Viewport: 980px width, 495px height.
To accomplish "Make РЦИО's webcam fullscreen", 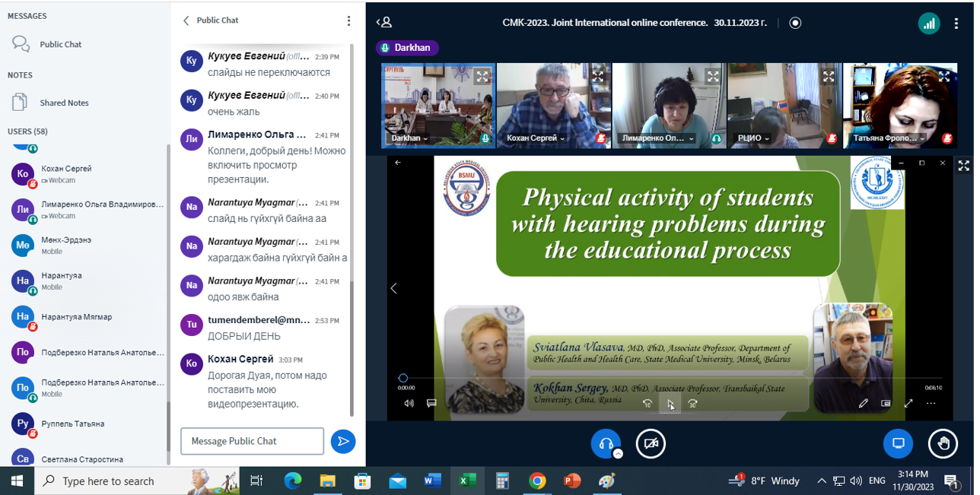I will pyautogui.click(x=829, y=76).
